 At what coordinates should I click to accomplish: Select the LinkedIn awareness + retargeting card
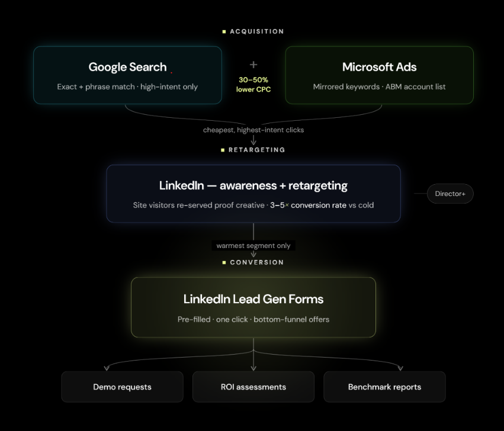click(253, 194)
